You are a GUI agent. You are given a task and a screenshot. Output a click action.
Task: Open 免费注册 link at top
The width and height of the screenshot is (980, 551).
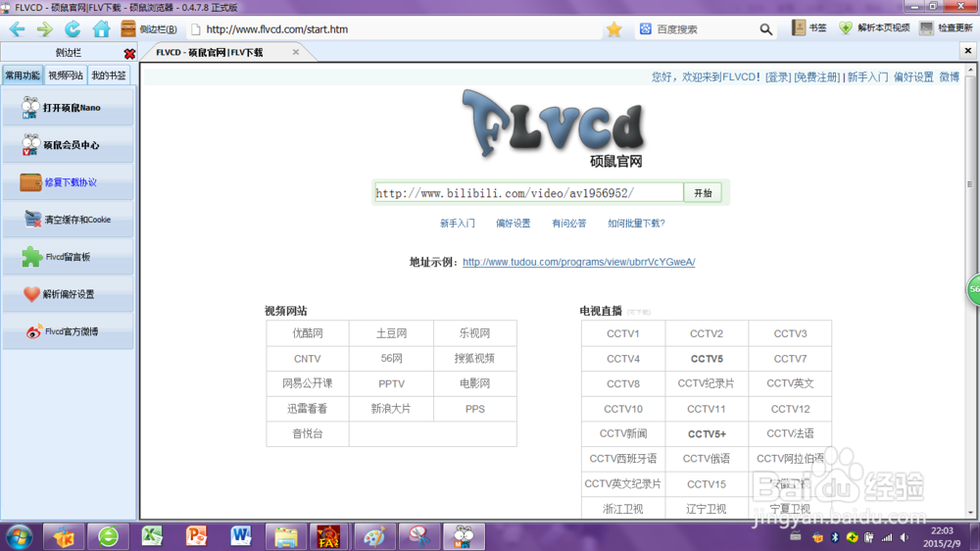pos(817,76)
